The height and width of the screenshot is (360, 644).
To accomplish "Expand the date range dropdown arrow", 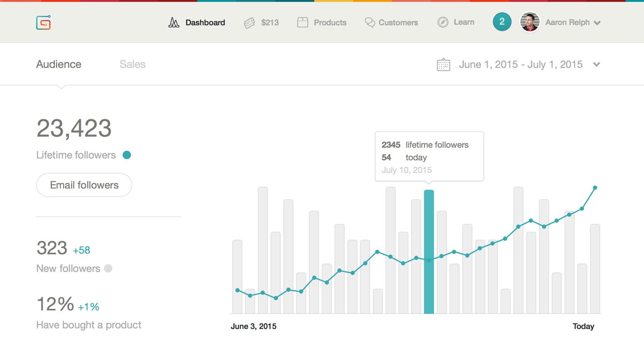I will tap(596, 65).
